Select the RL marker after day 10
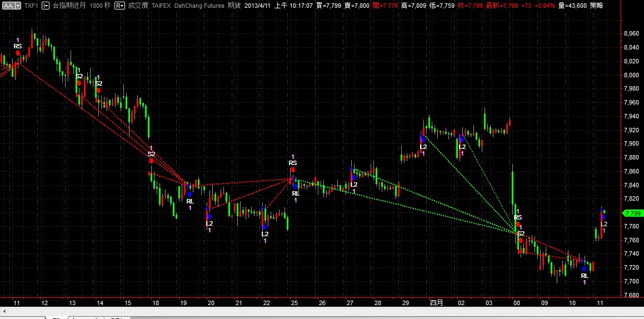 [x=585, y=276]
